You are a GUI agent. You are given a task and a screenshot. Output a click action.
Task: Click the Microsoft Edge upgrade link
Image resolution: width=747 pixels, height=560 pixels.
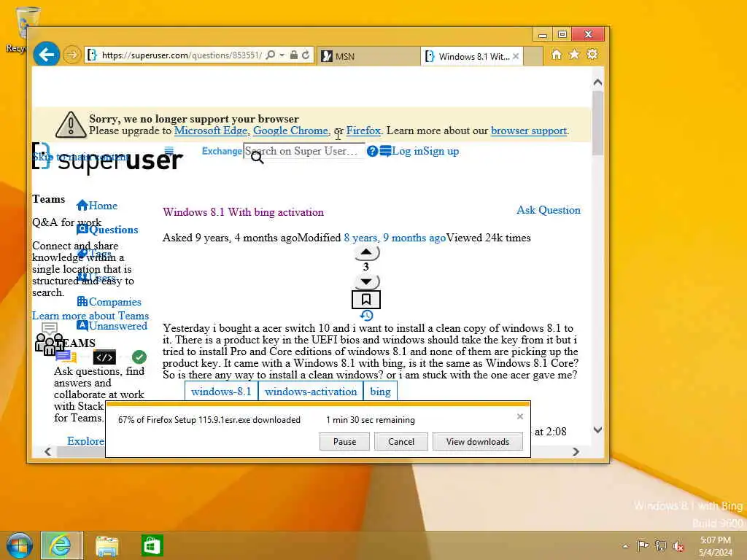click(211, 131)
